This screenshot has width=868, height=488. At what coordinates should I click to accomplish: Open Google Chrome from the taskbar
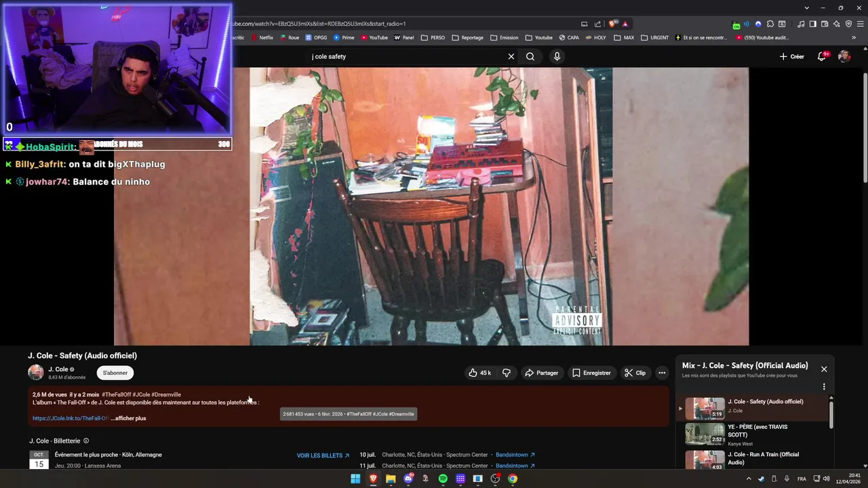pos(513,479)
